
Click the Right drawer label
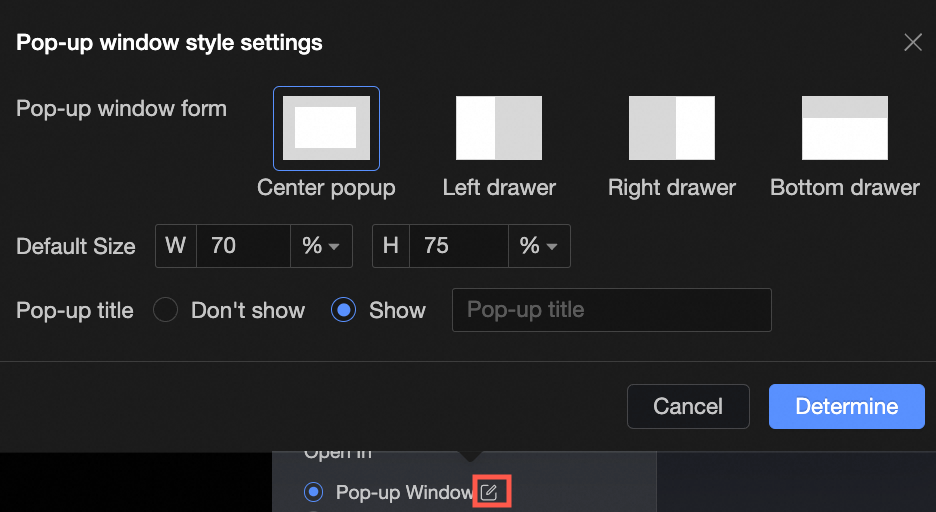[x=672, y=188]
